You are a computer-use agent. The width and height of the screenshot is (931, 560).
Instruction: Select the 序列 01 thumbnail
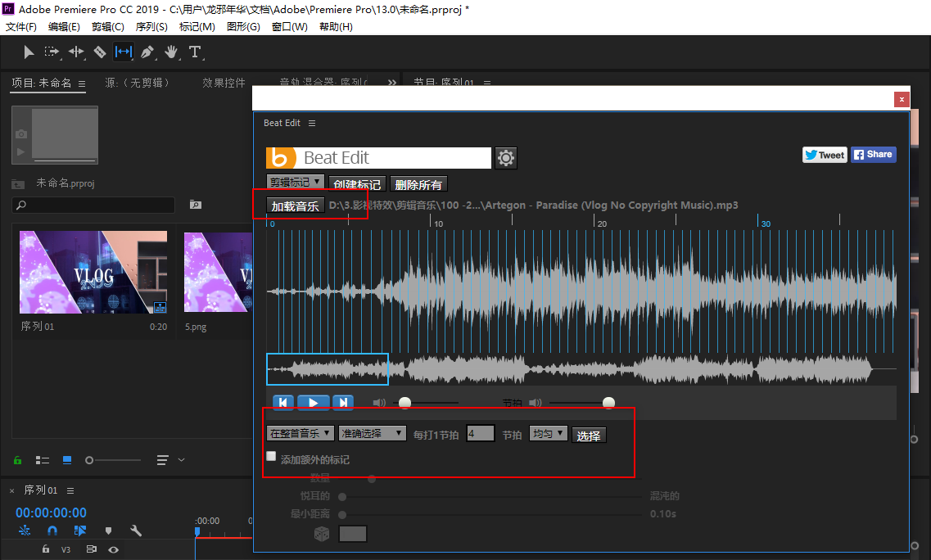pos(93,272)
